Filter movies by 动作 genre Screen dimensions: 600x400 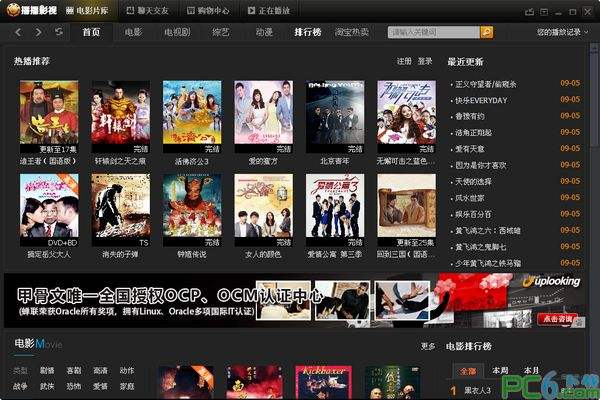pyautogui.click(x=127, y=371)
